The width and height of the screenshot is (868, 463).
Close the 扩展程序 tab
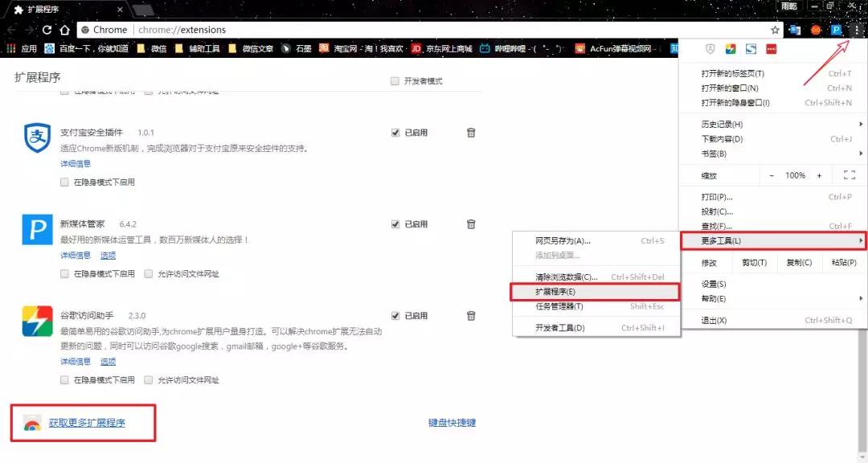(x=120, y=10)
